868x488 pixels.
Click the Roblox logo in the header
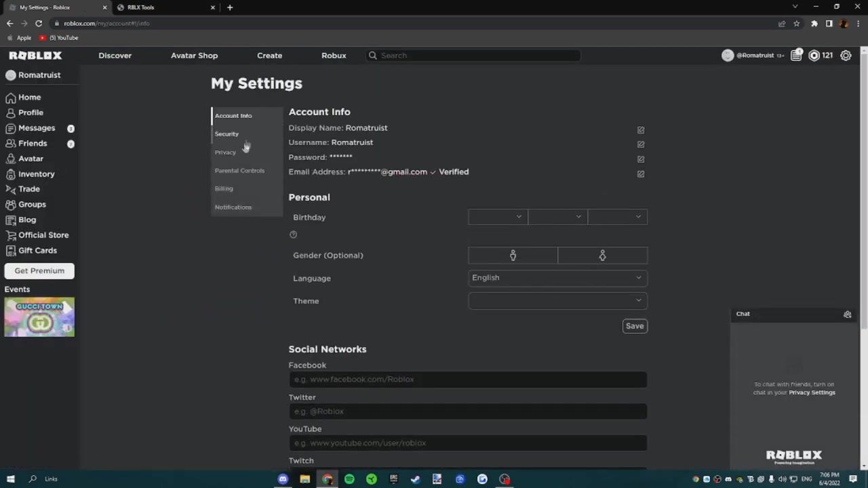click(x=35, y=56)
